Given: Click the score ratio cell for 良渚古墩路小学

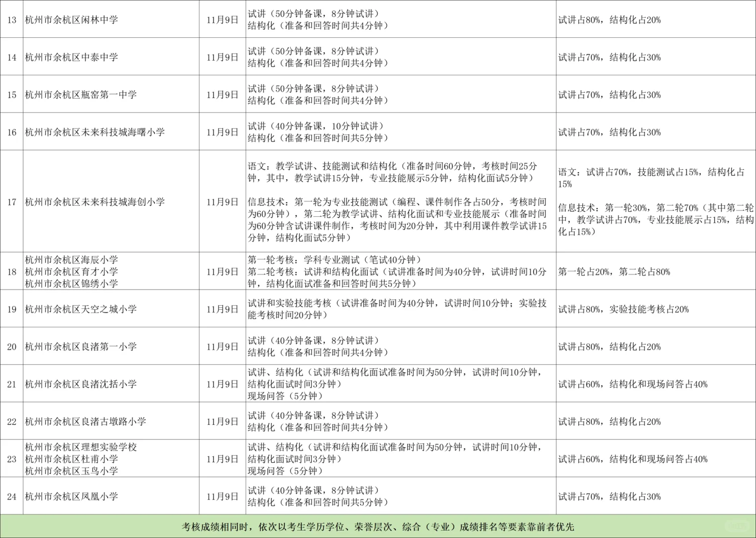Looking at the screenshot, I should tap(656, 421).
